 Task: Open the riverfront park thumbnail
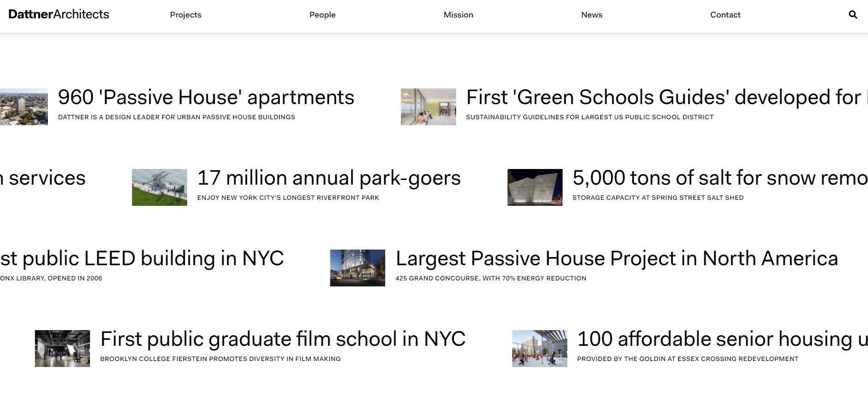click(x=159, y=187)
